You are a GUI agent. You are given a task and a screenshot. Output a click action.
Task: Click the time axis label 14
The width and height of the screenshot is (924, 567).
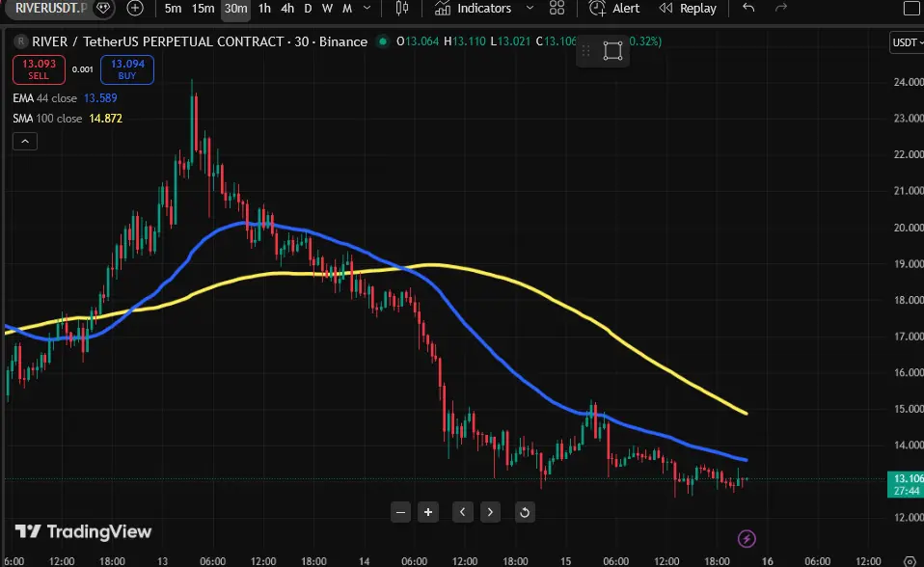[365, 561]
